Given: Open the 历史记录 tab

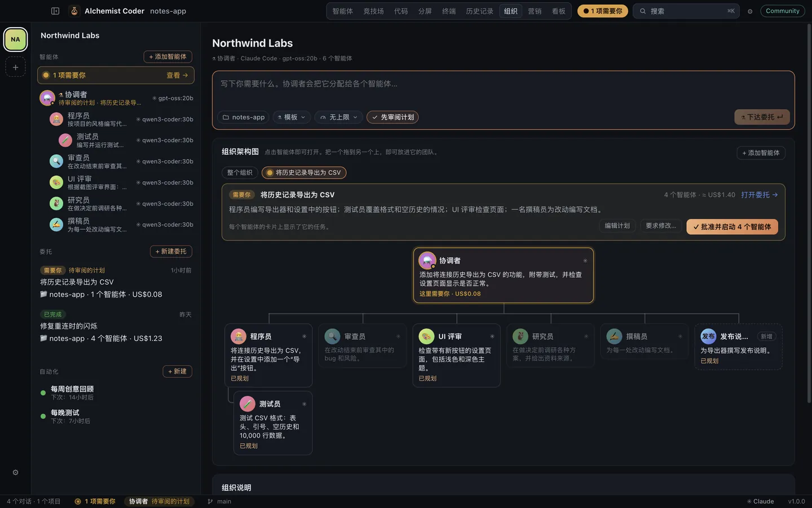Looking at the screenshot, I should click(x=479, y=11).
